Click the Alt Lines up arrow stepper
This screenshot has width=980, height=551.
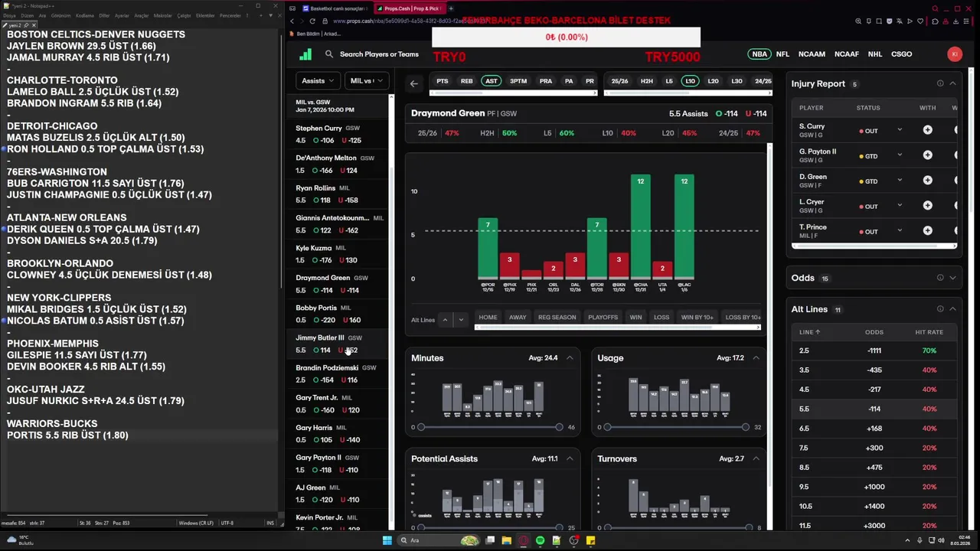click(445, 320)
